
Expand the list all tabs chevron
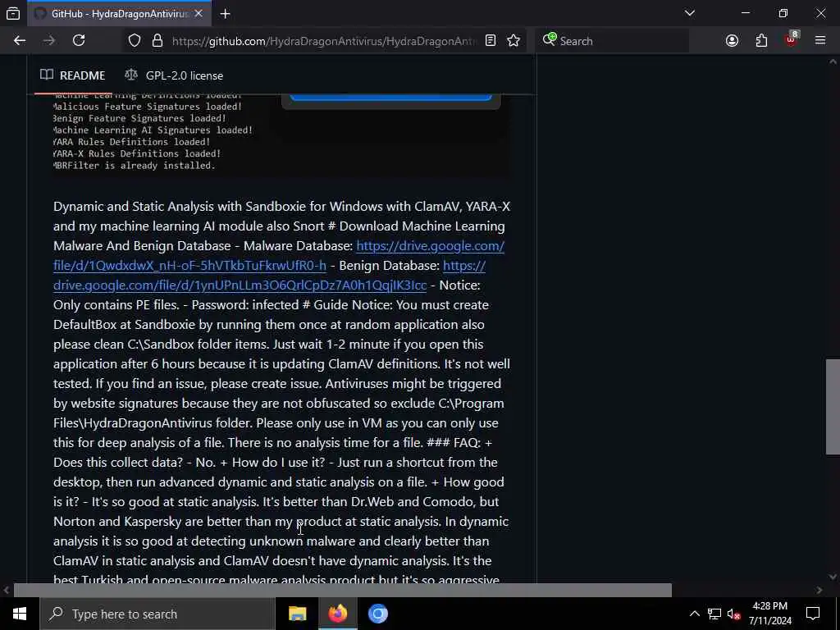point(689,13)
